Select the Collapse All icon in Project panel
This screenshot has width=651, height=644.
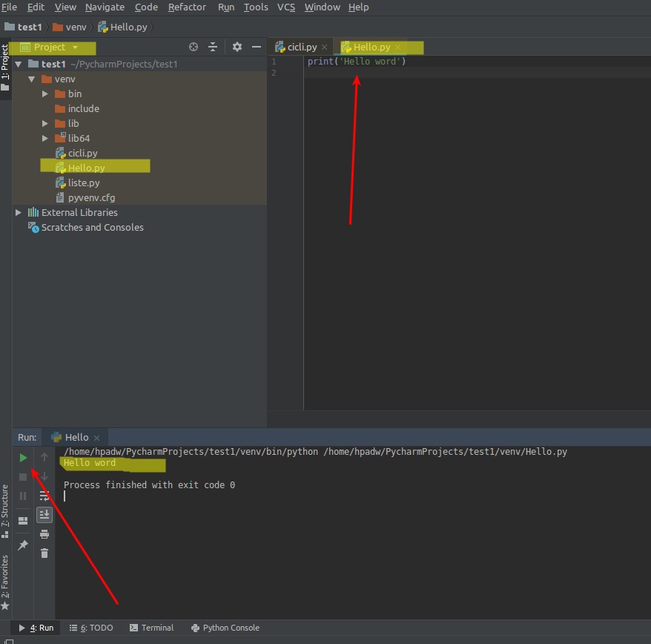[x=212, y=47]
